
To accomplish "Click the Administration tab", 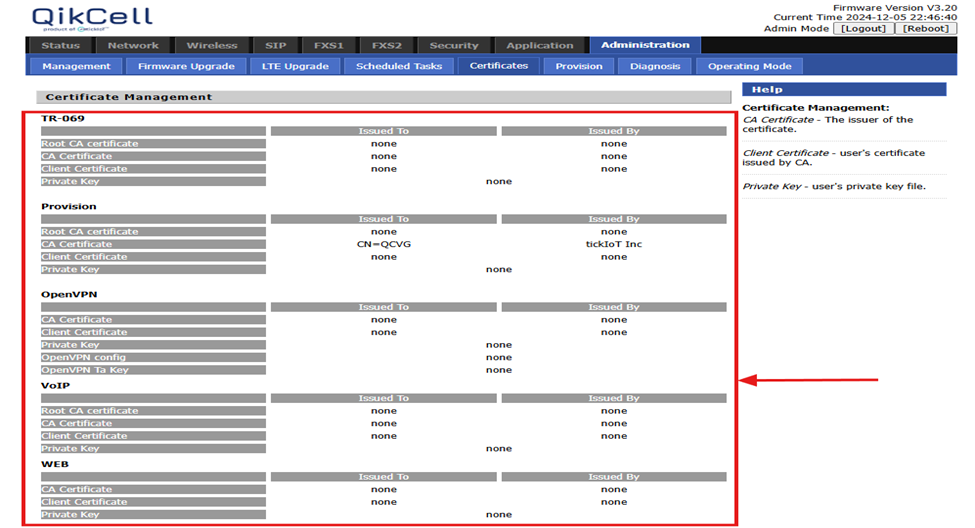I will tap(645, 45).
